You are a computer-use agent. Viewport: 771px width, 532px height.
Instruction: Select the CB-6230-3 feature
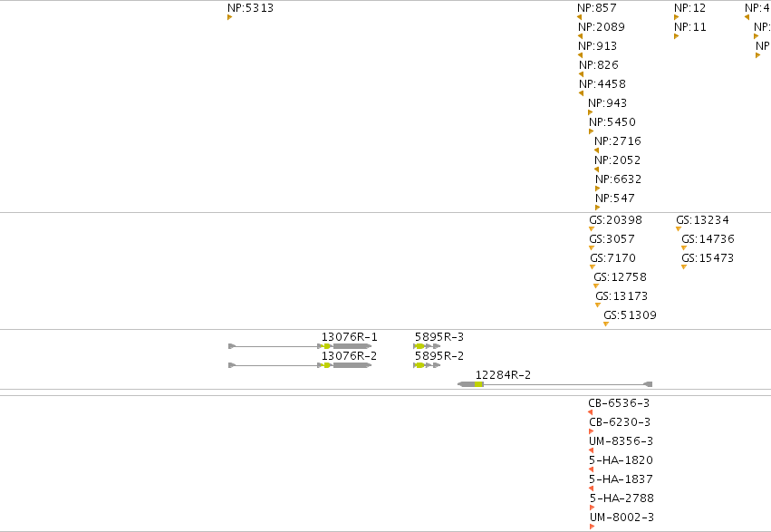pyautogui.click(x=620, y=422)
